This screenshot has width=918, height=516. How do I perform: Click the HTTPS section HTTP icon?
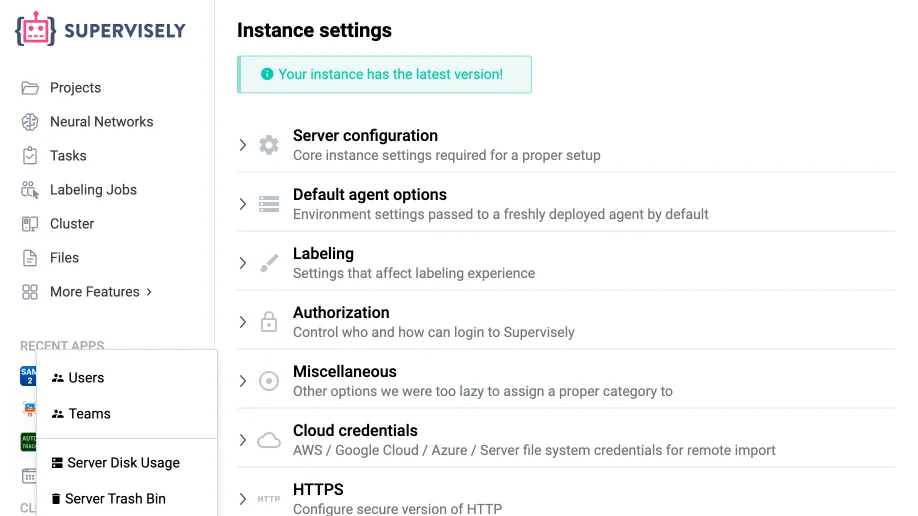269,499
